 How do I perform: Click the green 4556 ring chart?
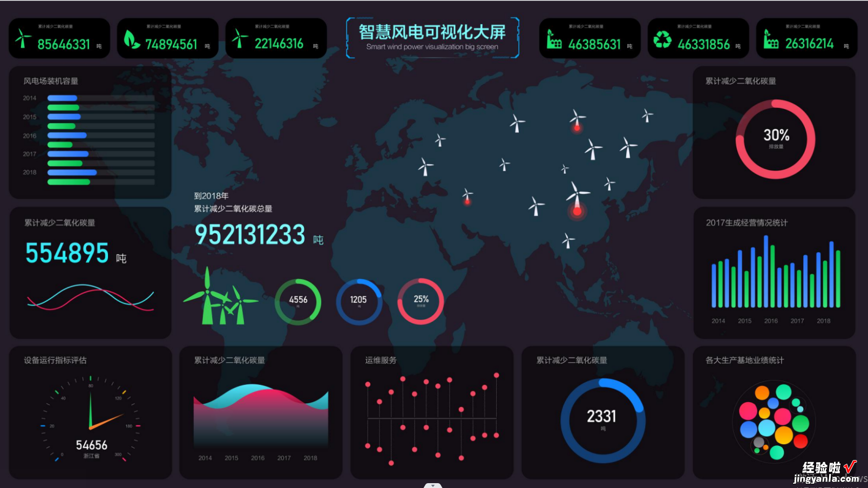[x=298, y=302]
